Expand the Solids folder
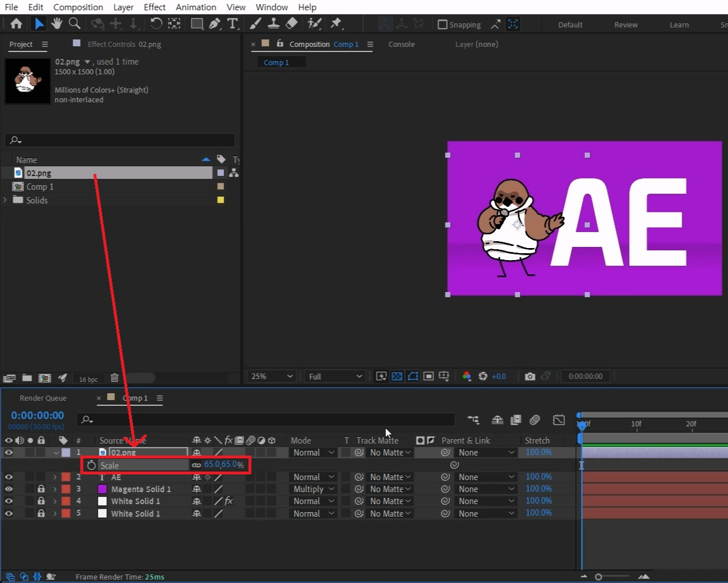The image size is (728, 583). pos(6,200)
